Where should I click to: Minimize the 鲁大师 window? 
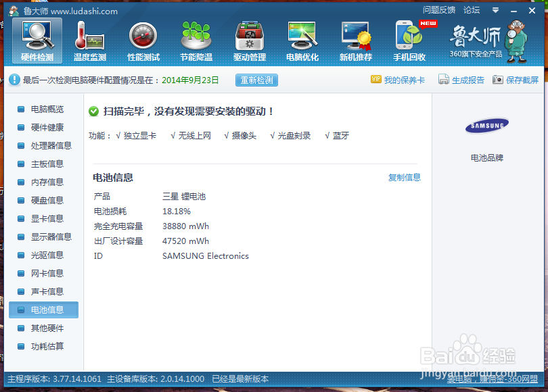[513, 11]
